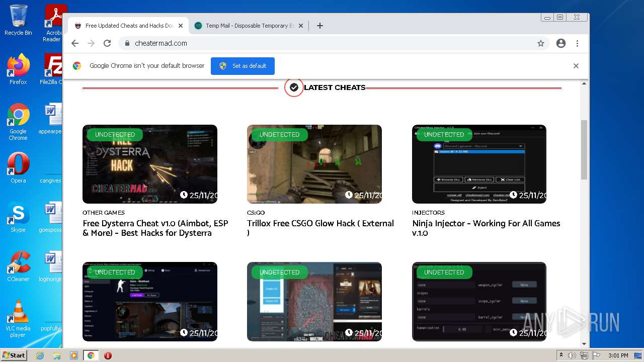
Task: Click the Opera taskbar icon
Action: coord(108,355)
